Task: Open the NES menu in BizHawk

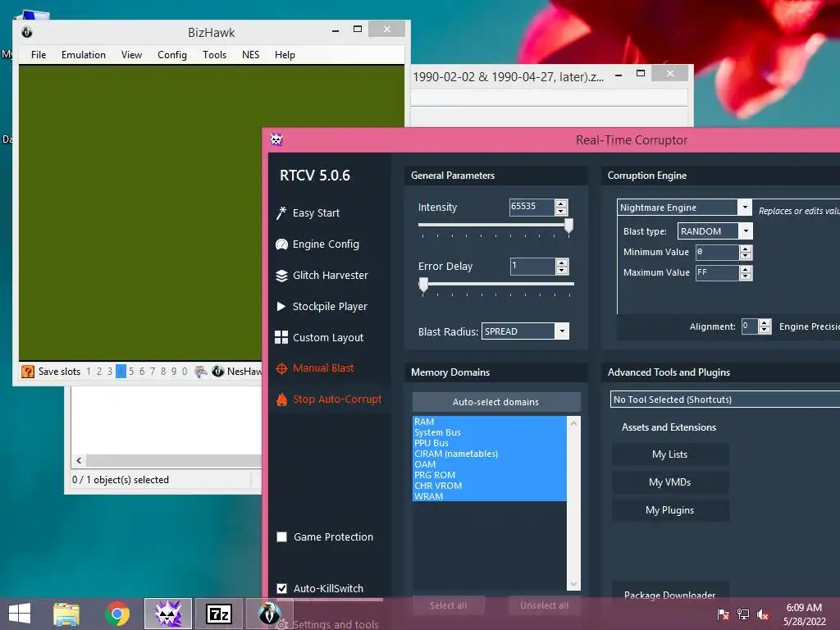Action: (x=251, y=55)
